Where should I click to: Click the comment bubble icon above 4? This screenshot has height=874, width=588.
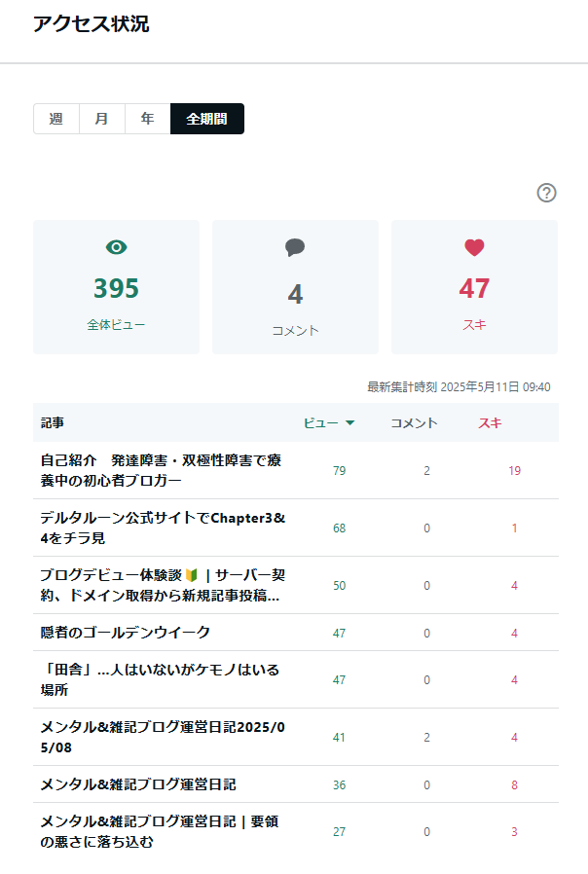point(295,247)
